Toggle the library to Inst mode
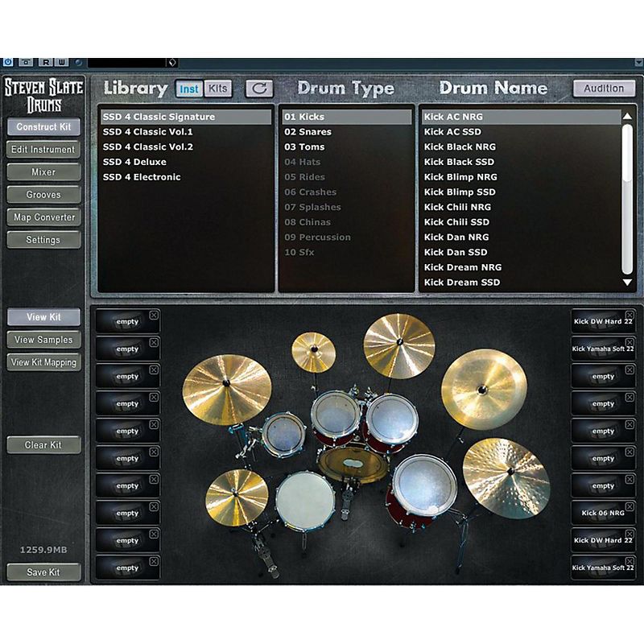This screenshot has height=644, width=644. point(189,89)
